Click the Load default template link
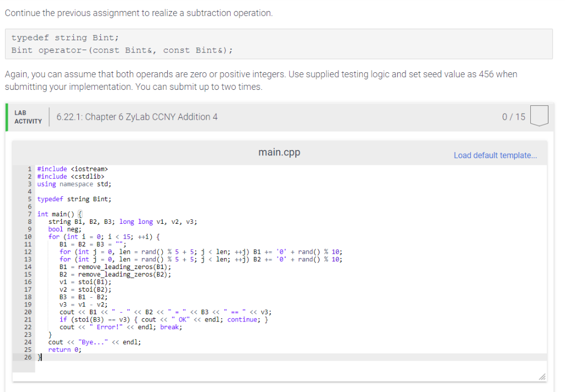Image resolution: width=565 pixels, height=392 pixels. (495, 155)
